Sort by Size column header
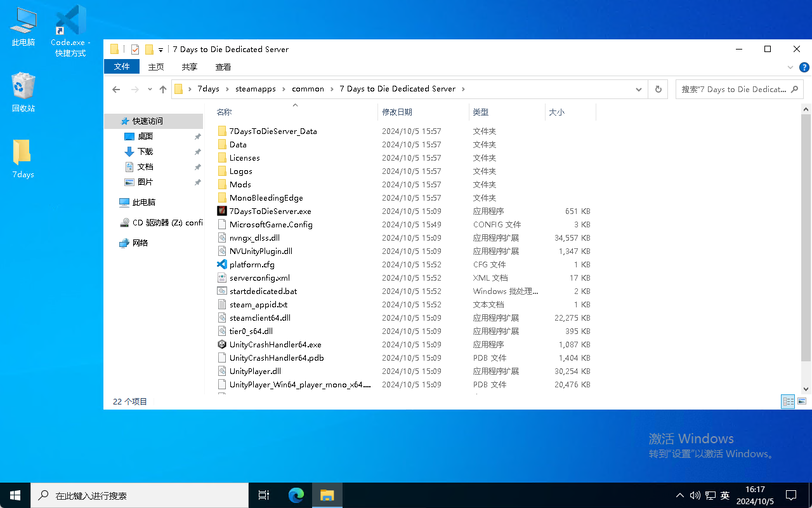 point(570,112)
